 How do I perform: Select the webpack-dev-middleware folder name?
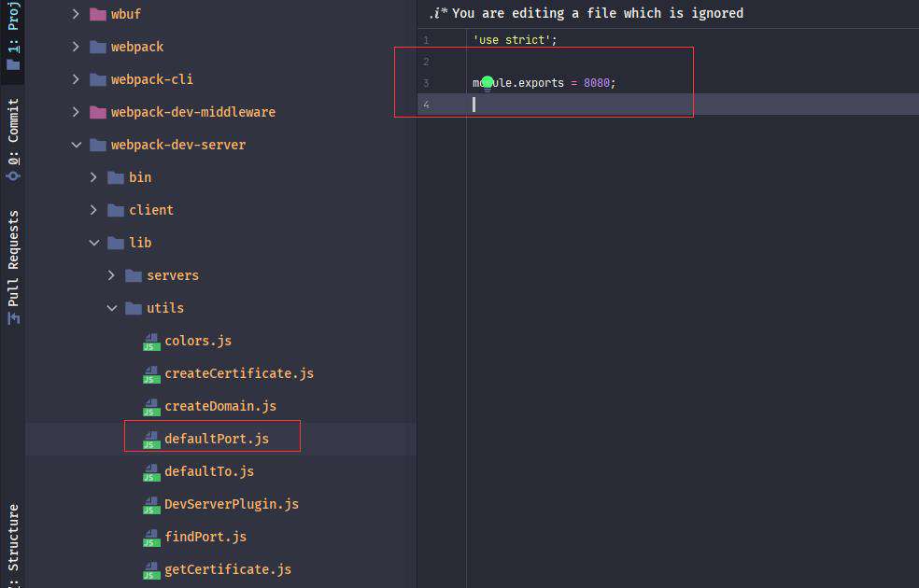192,112
